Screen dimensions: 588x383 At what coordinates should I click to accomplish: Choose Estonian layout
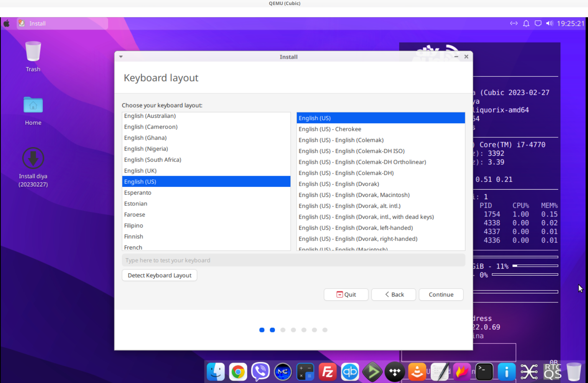coord(206,204)
